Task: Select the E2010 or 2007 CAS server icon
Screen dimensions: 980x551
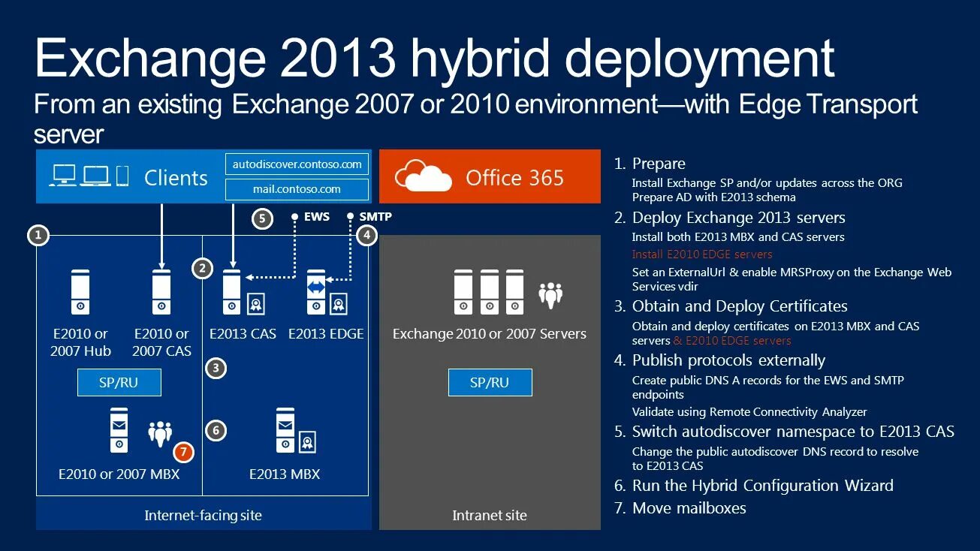Action: click(161, 293)
